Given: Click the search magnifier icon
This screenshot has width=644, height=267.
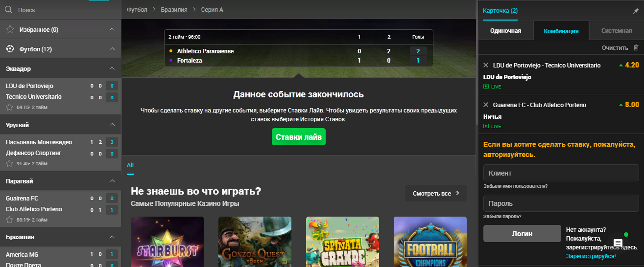Looking at the screenshot, I should 8,9.
